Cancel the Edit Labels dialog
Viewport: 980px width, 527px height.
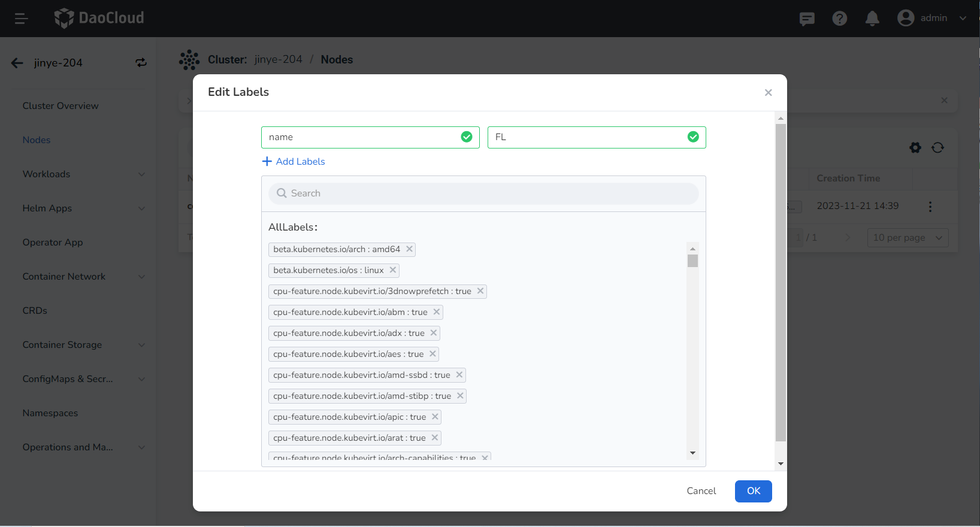click(701, 491)
